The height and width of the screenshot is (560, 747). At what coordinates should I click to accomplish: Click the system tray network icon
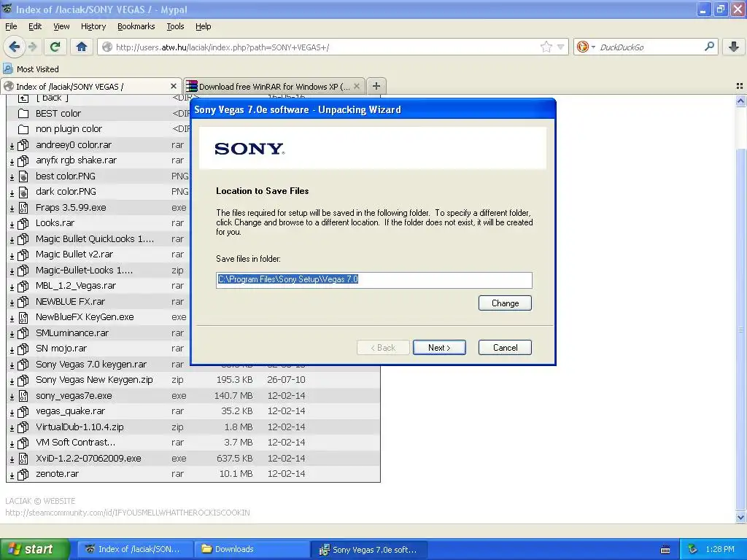point(693,549)
